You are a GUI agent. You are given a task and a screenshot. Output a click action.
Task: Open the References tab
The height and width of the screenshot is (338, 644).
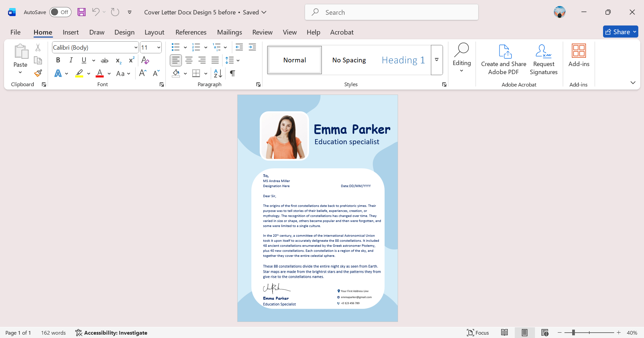point(191,32)
